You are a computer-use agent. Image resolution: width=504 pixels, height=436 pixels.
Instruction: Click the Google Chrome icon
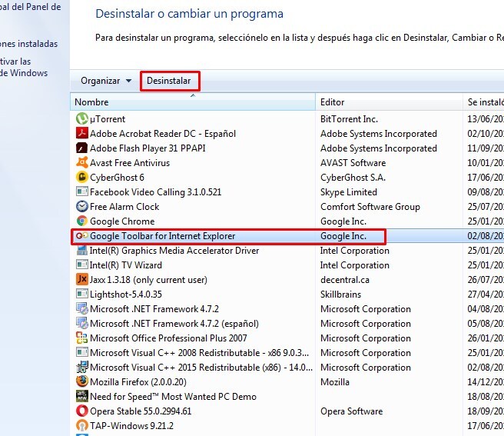82,221
